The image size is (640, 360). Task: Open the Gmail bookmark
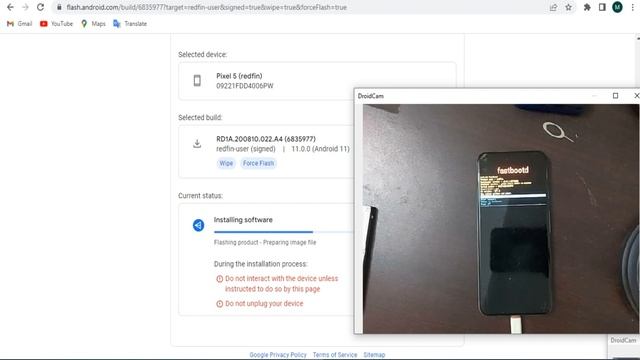[20, 24]
